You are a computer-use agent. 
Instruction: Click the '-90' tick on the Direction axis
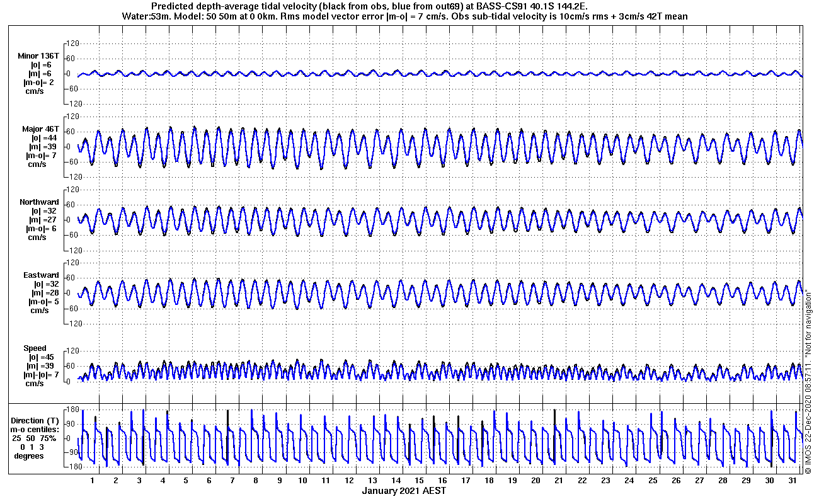pos(72,452)
